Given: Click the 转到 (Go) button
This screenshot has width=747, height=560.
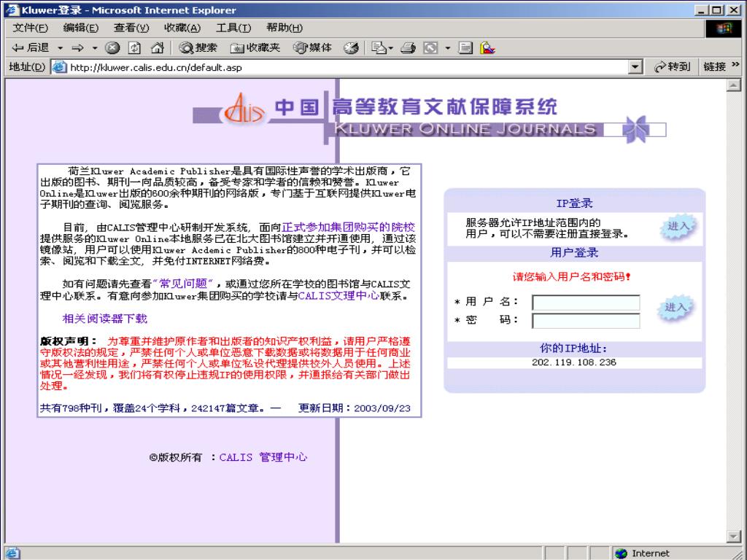Looking at the screenshot, I should coord(672,67).
